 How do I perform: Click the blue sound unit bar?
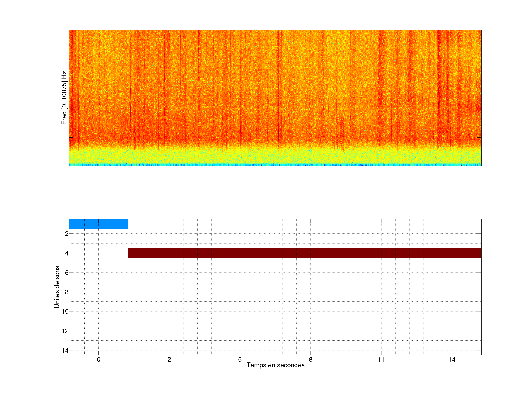(98, 224)
